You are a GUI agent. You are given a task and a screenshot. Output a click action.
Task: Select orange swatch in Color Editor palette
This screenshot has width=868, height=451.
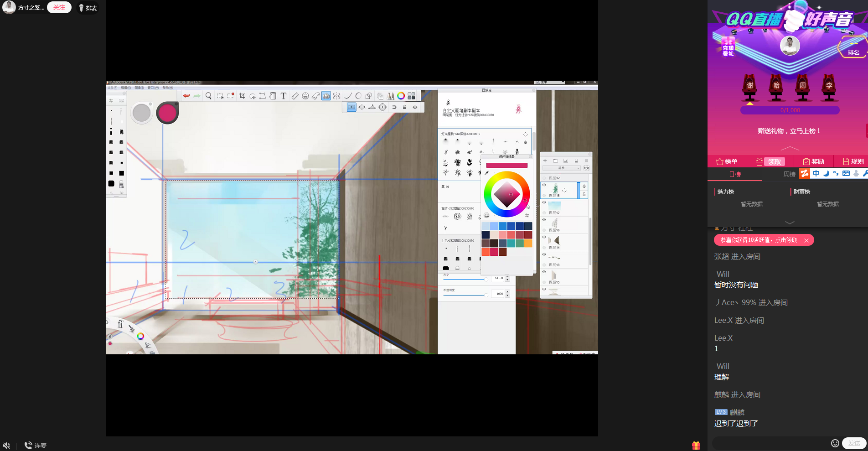pos(528,244)
